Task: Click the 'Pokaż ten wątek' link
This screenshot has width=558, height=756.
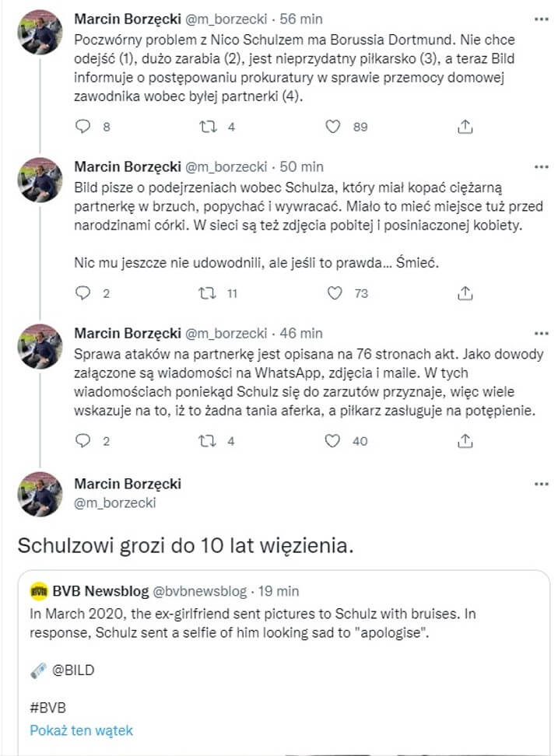Action: tap(82, 730)
